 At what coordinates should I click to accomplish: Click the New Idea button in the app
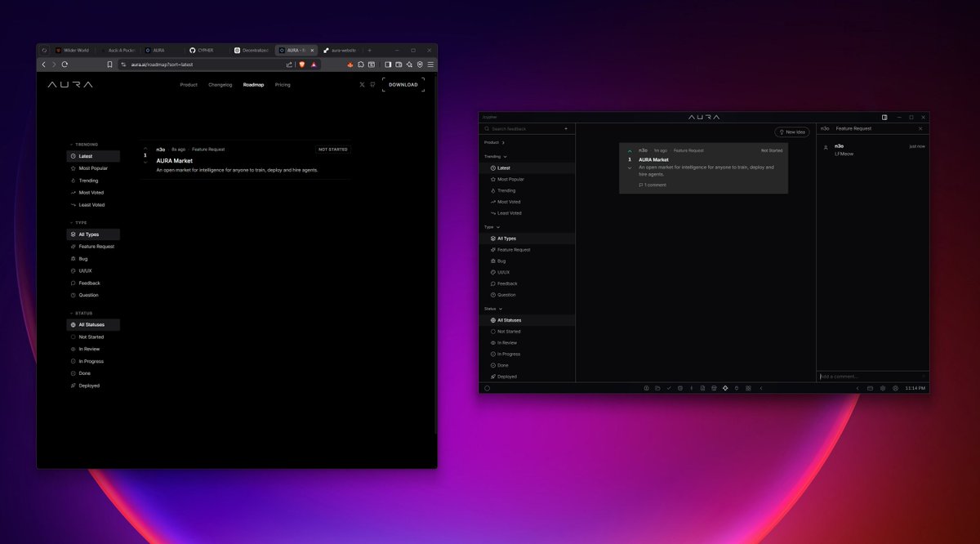[792, 132]
